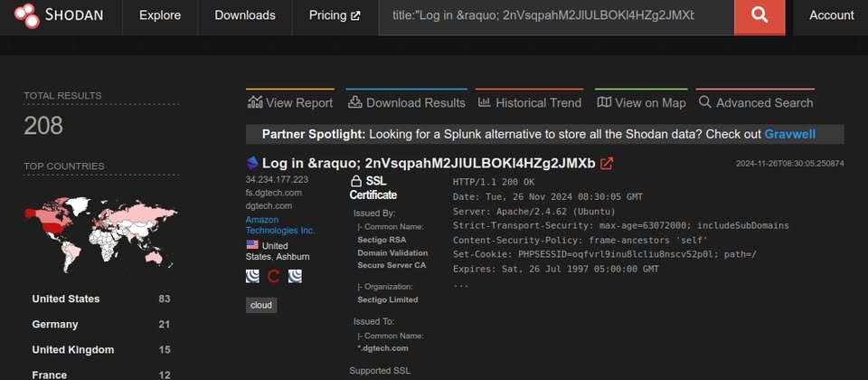Click the Advanced Search magnifier icon
Screen dimensions: 868x380
coord(704,102)
